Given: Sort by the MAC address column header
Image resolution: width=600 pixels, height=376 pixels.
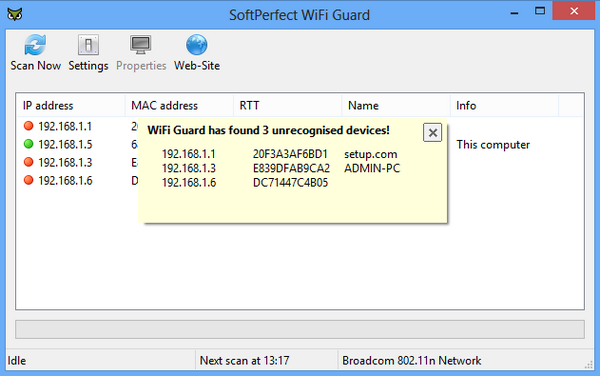Looking at the screenshot, I should coord(179,106).
